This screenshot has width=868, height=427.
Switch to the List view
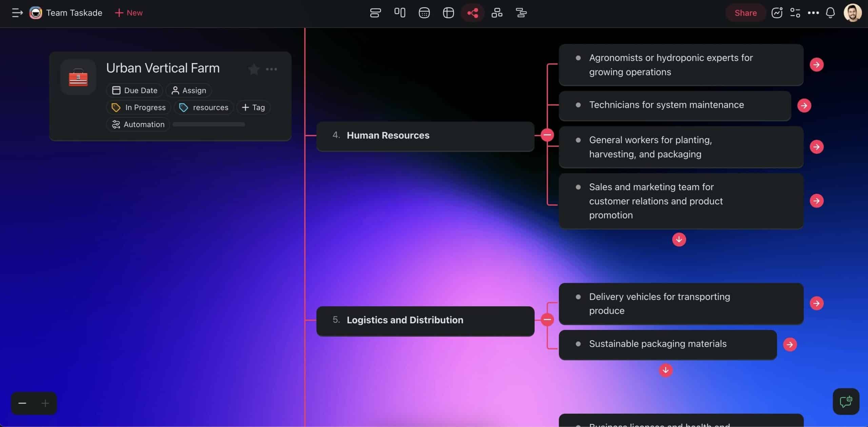pyautogui.click(x=375, y=13)
